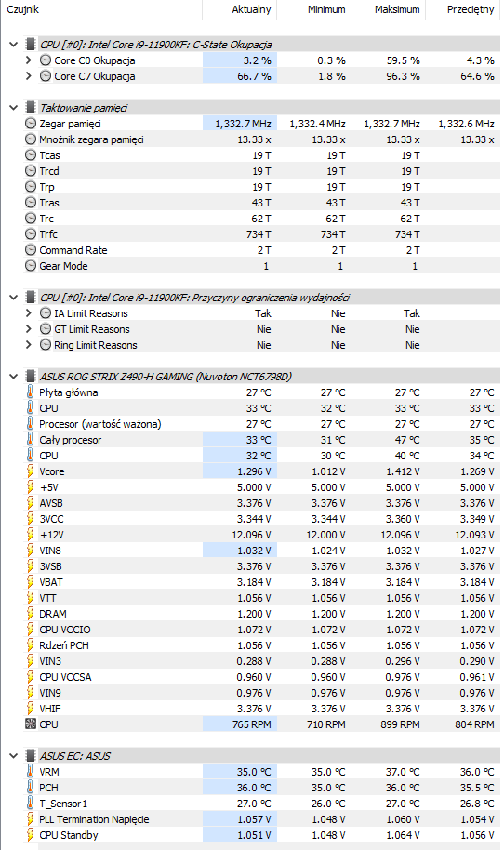Click the lightning icon beside CPU Standby
Image resolution: width=504 pixels, height=850 pixels.
click(x=31, y=834)
